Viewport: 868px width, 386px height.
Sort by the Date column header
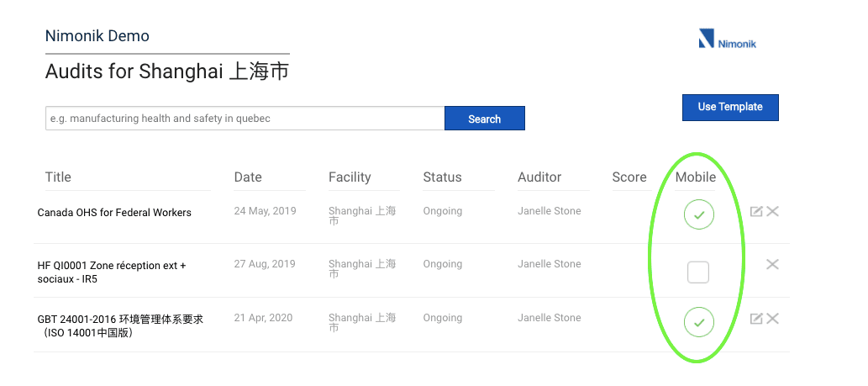point(248,177)
